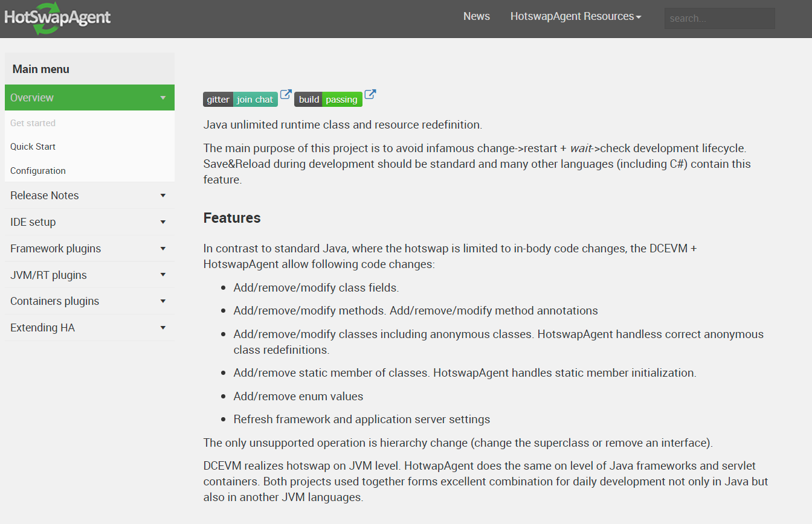Image resolution: width=812 pixels, height=524 pixels.
Task: Click external link icon after build badge
Action: pos(370,95)
